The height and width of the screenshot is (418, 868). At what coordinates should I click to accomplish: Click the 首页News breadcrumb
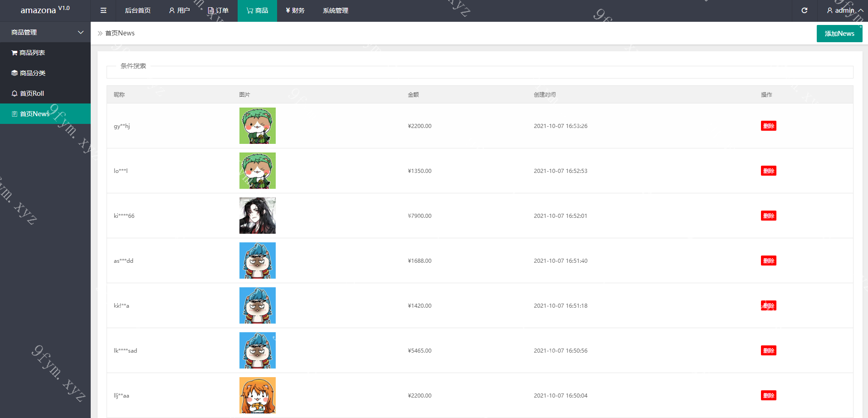[x=120, y=33]
